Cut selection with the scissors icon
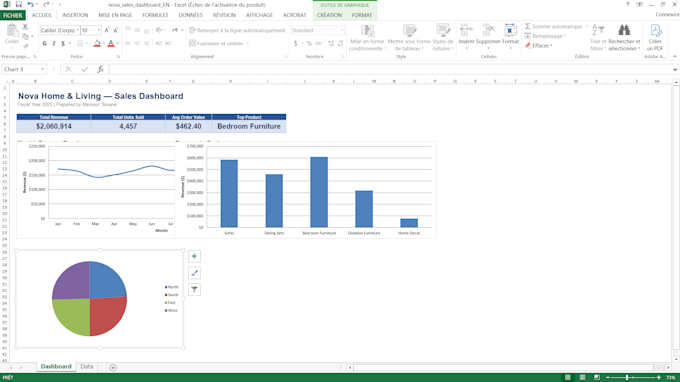 [25, 27]
